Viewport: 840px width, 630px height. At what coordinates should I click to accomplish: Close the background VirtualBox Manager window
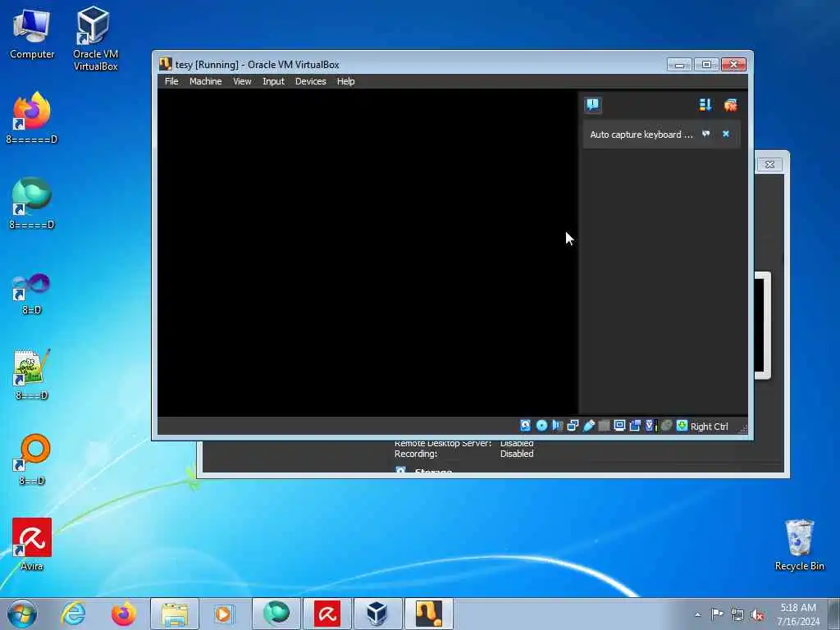769,164
